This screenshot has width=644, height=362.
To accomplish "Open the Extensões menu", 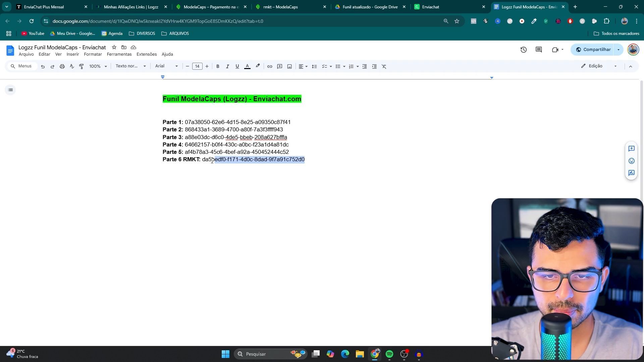I will 147,54.
